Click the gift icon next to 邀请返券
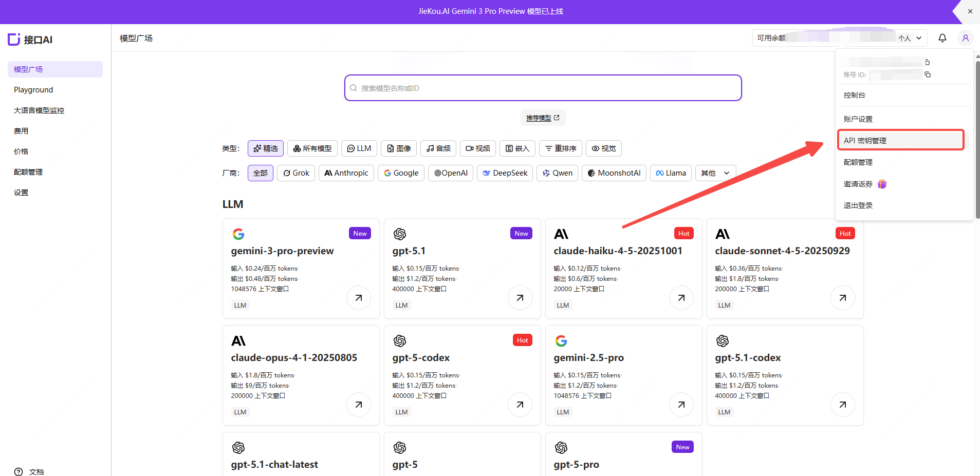 point(882,184)
